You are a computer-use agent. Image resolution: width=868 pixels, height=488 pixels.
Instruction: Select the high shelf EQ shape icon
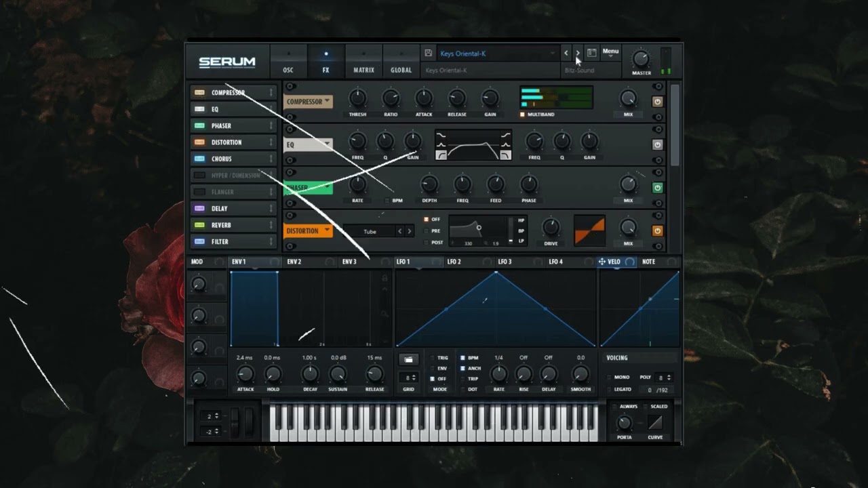click(506, 135)
